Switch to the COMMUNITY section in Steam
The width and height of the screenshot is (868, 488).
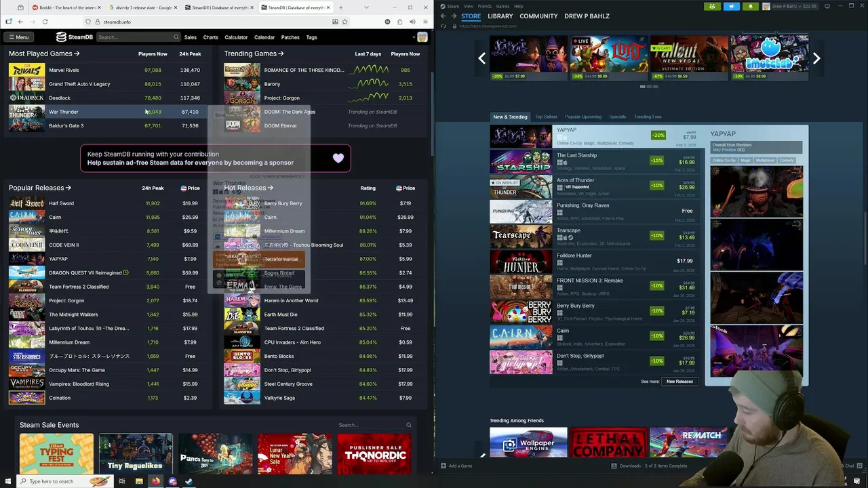pyautogui.click(x=538, y=16)
